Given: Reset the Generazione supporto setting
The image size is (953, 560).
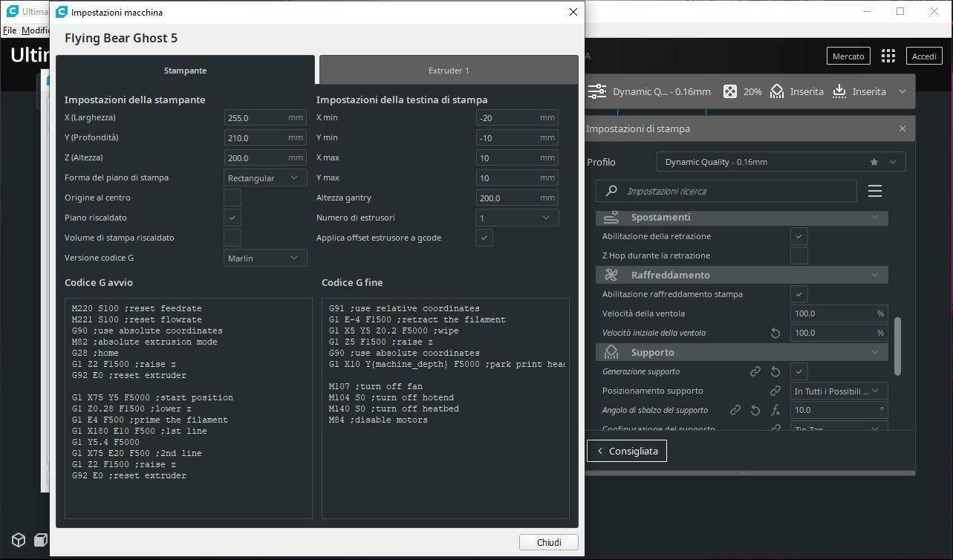Looking at the screenshot, I should click(x=775, y=371).
